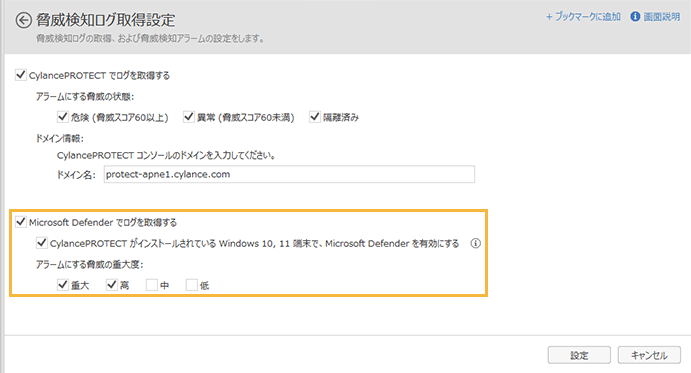Image resolution: width=691 pixels, height=373 pixels.
Task: Toggle the 隔離済み checkbox
Action: pos(315,117)
